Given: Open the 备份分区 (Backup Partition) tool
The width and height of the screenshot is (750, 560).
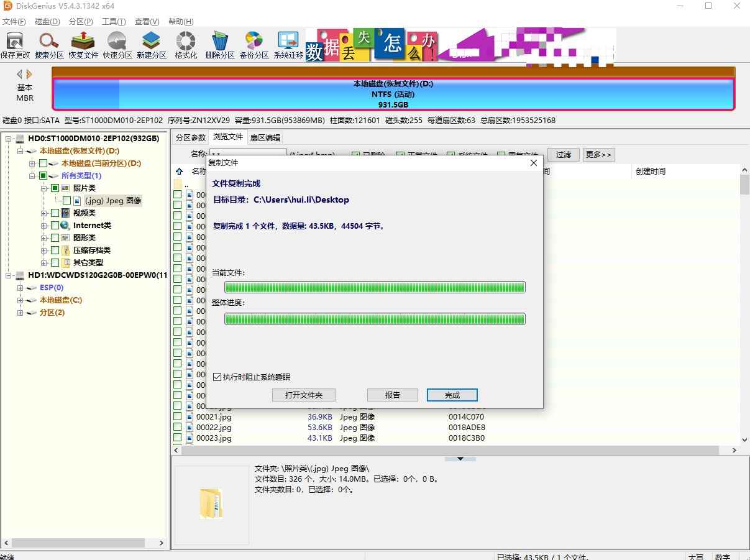Looking at the screenshot, I should [254, 44].
